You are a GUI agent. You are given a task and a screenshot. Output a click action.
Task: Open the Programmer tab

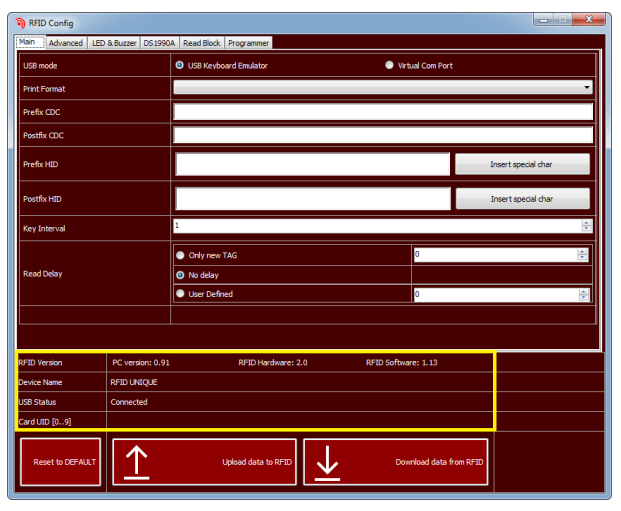pos(248,43)
